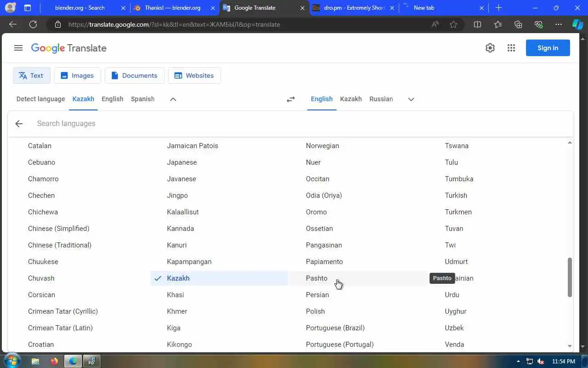This screenshot has height=368, width=588.
Task: Switch to Images translation mode
Action: click(x=77, y=75)
